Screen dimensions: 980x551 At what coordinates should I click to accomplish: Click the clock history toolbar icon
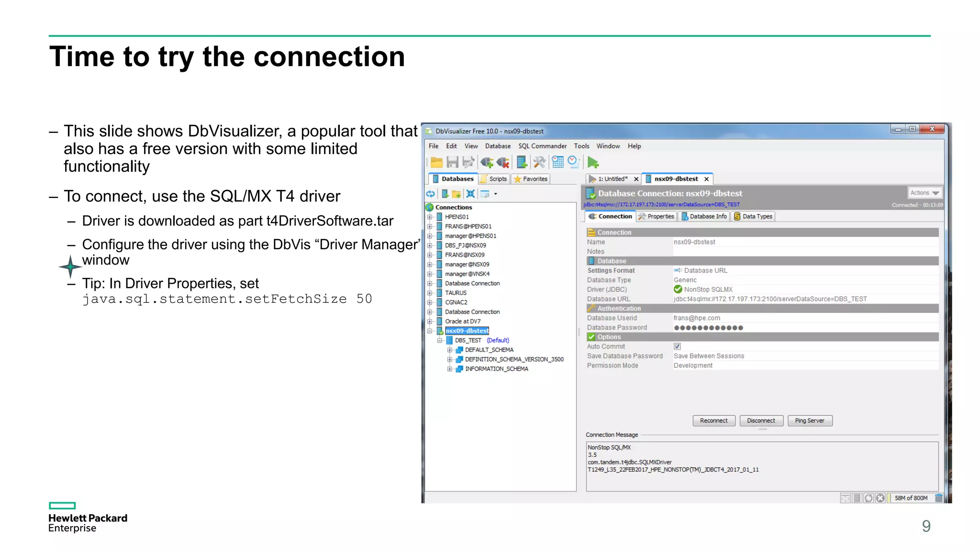coord(573,162)
